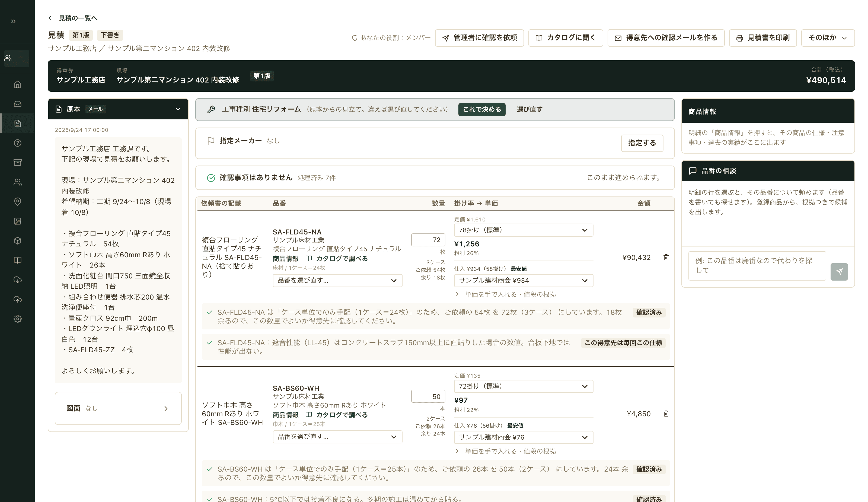Image resolution: width=868 pixels, height=502 pixels.
Task: Click 管理者に確認を依頼 button
Action: (479, 38)
